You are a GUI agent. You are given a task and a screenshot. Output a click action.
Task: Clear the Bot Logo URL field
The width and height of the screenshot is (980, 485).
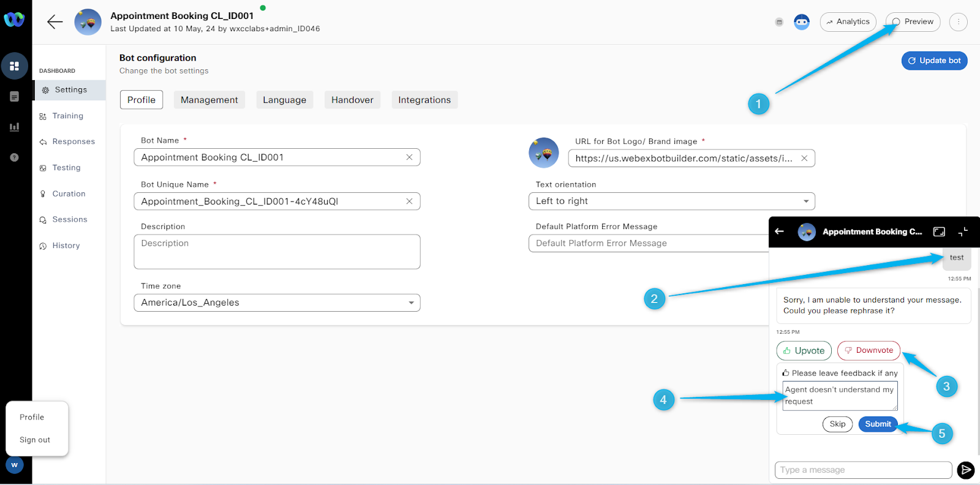[804, 159]
